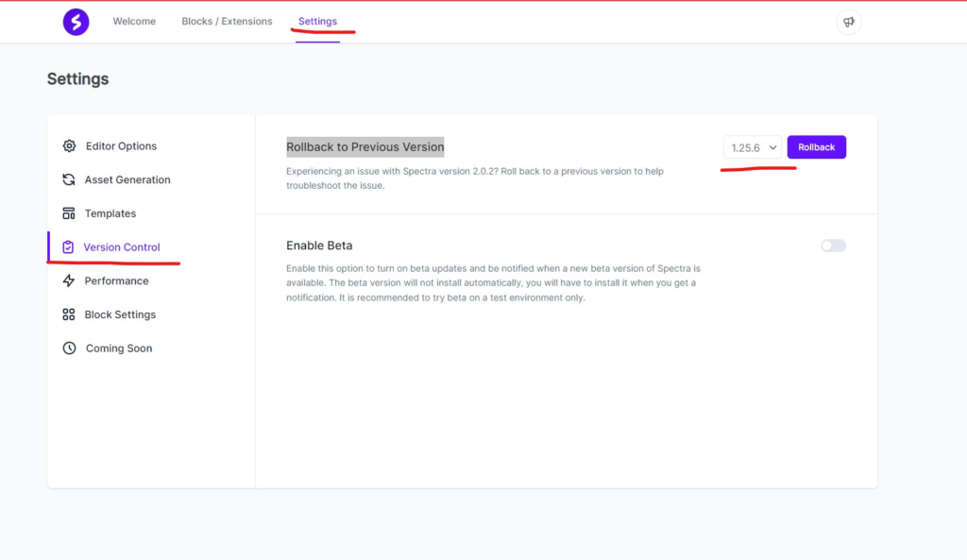
Task: Open the announcements megaphone icon
Action: [849, 22]
